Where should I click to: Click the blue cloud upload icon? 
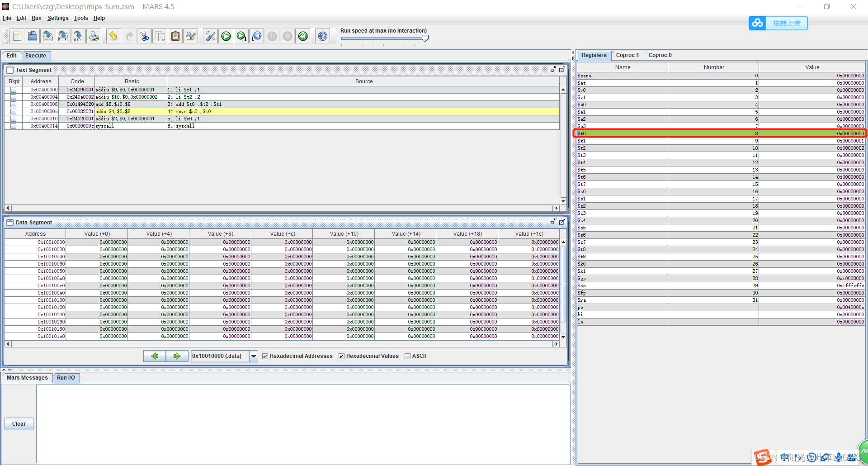(757, 23)
